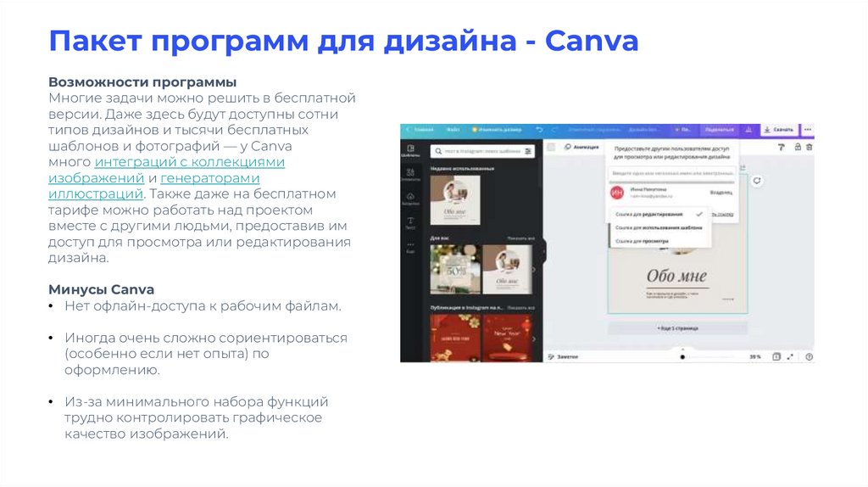Open the Заметки notes icon

551,357
